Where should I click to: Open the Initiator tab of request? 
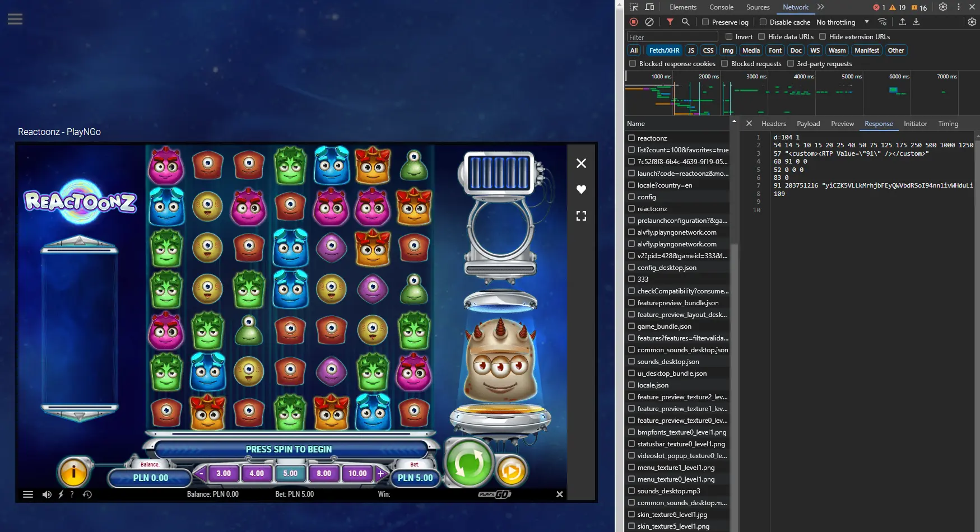point(915,124)
